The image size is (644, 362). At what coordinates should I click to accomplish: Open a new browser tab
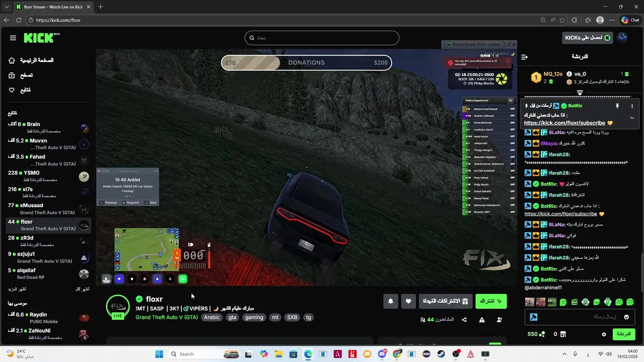pyautogui.click(x=101, y=7)
